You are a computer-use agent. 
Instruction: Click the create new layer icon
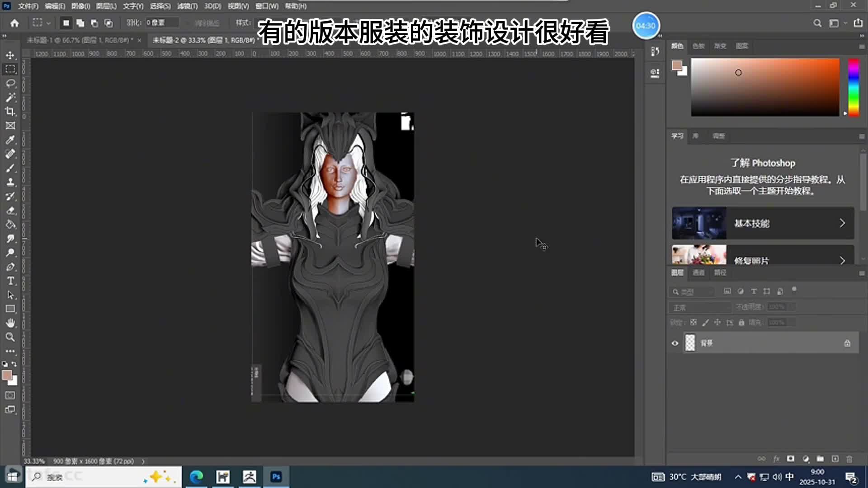[x=835, y=459]
